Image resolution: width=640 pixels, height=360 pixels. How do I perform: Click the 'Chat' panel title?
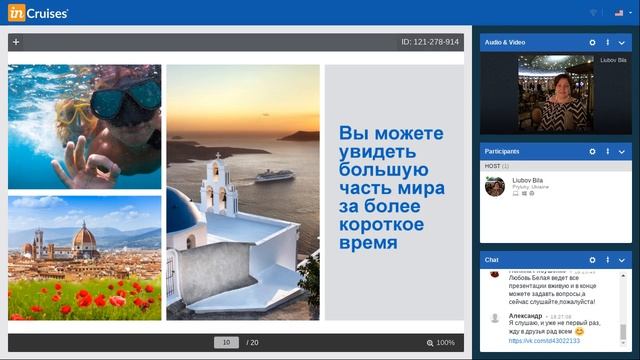coord(491,260)
